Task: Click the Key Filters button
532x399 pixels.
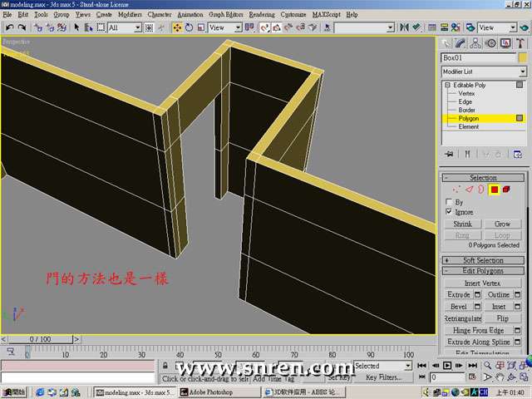Action: 384,377
